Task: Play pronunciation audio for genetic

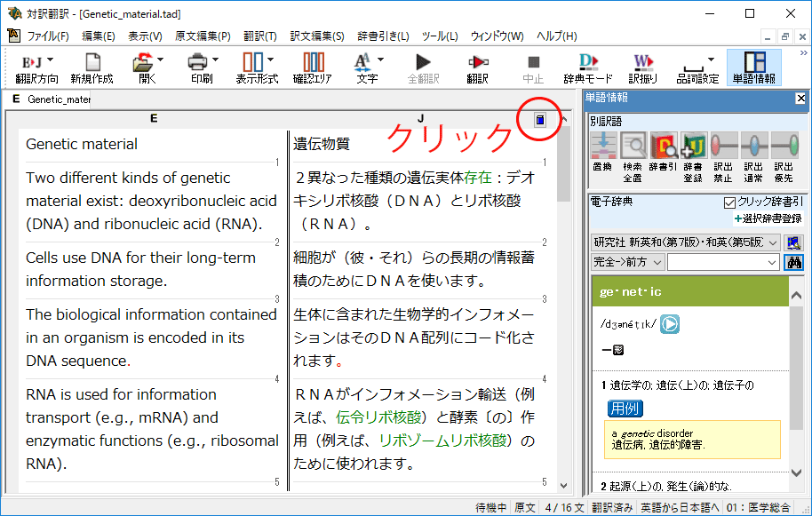Action: (670, 324)
